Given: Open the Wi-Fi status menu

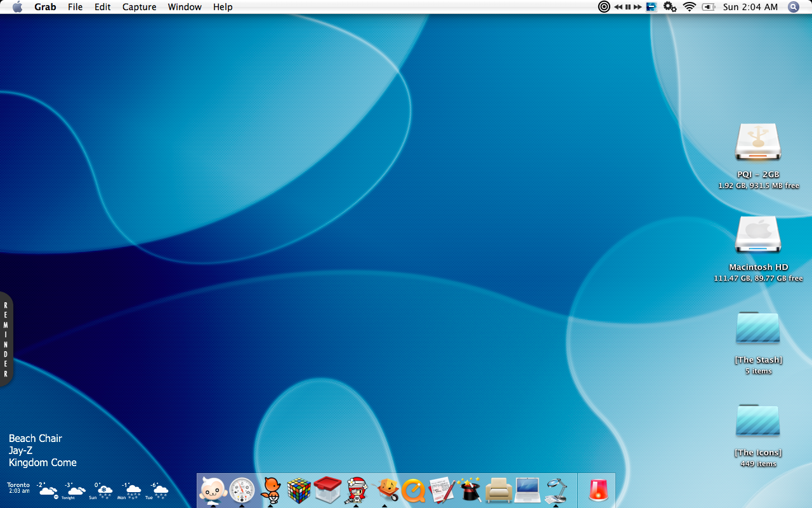Looking at the screenshot, I should click(x=690, y=7).
